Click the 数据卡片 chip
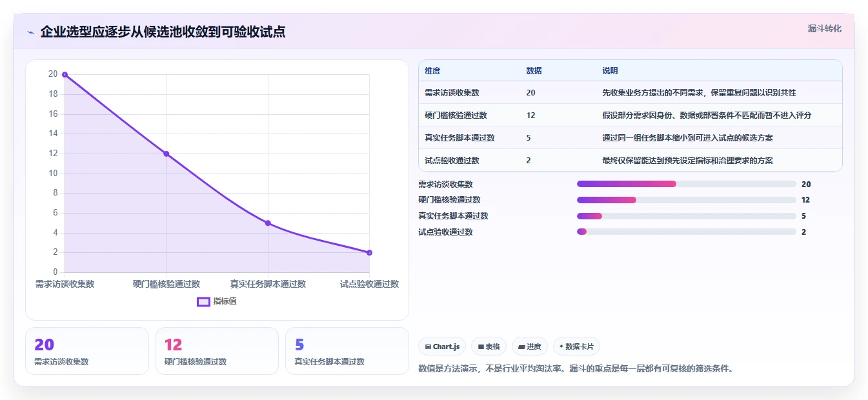868x400 pixels. point(576,346)
